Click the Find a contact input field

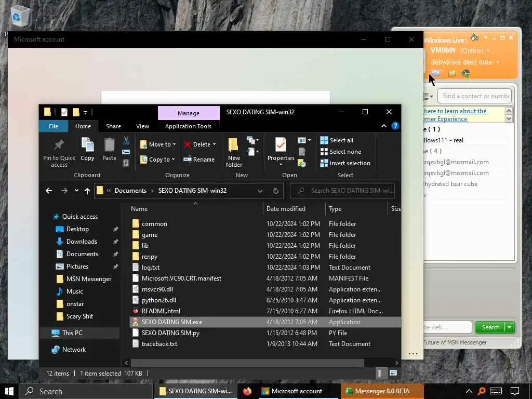(x=475, y=96)
